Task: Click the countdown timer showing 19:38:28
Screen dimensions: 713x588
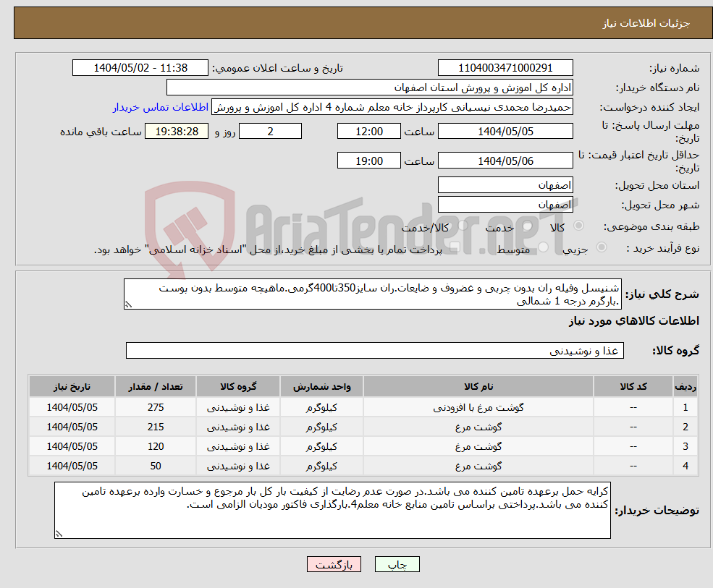Action: coord(178,131)
